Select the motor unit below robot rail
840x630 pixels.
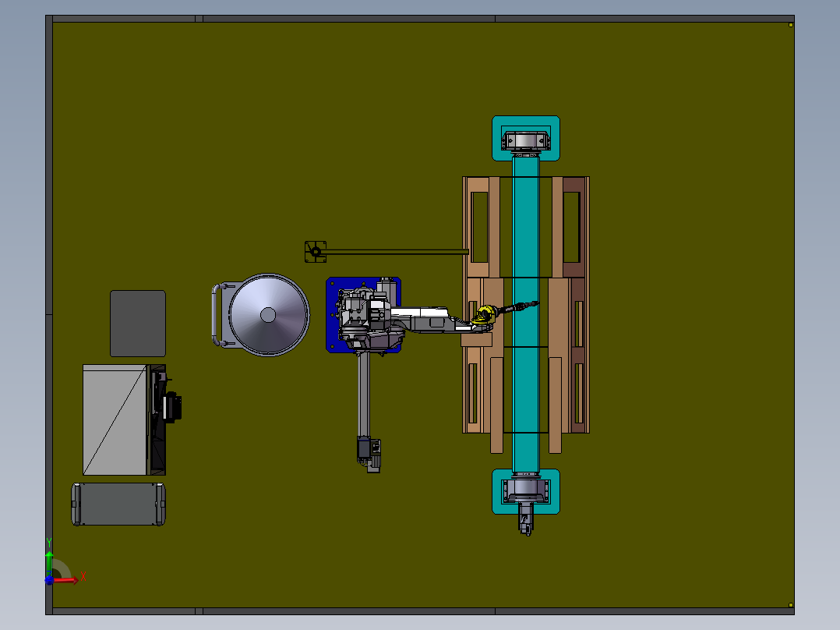point(369,454)
